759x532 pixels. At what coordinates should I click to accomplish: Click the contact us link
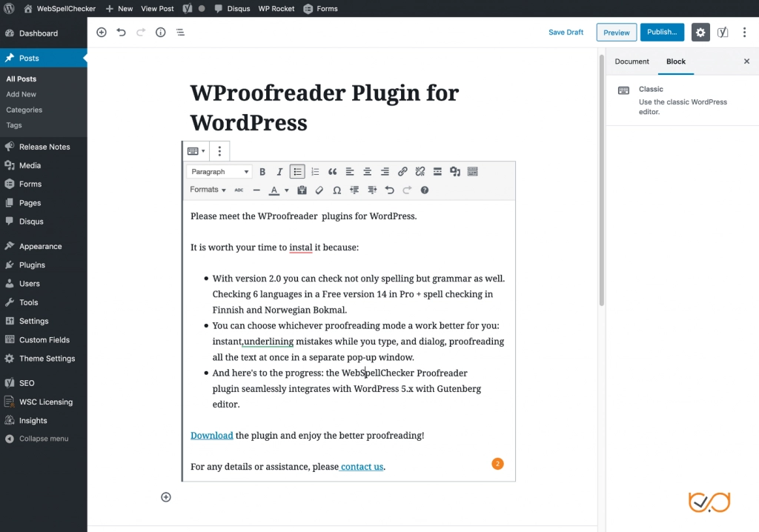click(362, 467)
